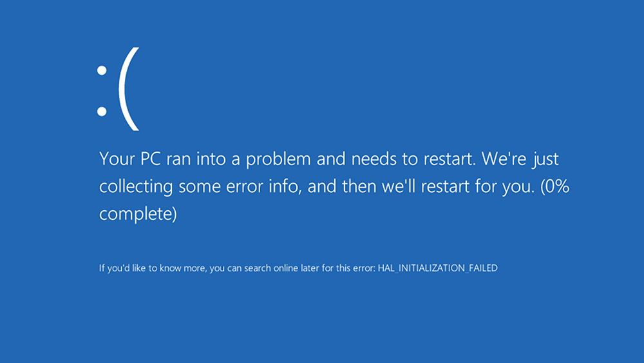
Task: Click the word 'complete)' on the third line
Action: click(138, 215)
